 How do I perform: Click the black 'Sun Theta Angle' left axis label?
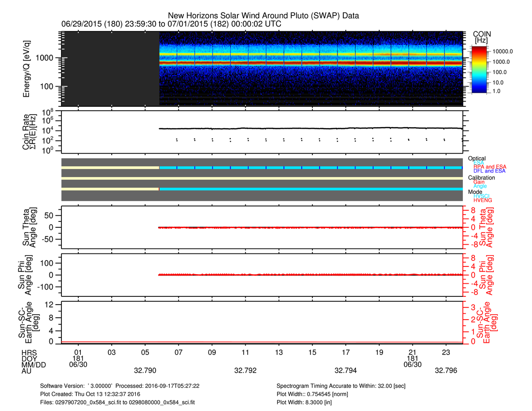27,227
